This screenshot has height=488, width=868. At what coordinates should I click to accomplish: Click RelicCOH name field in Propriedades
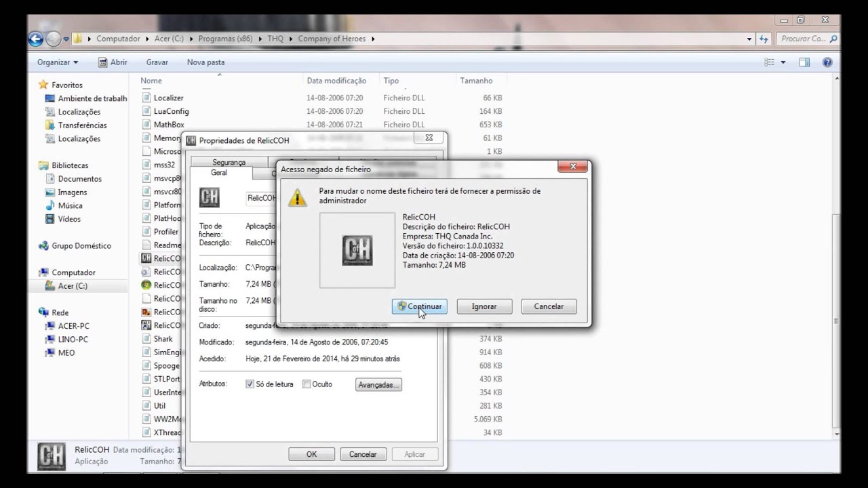click(x=262, y=198)
